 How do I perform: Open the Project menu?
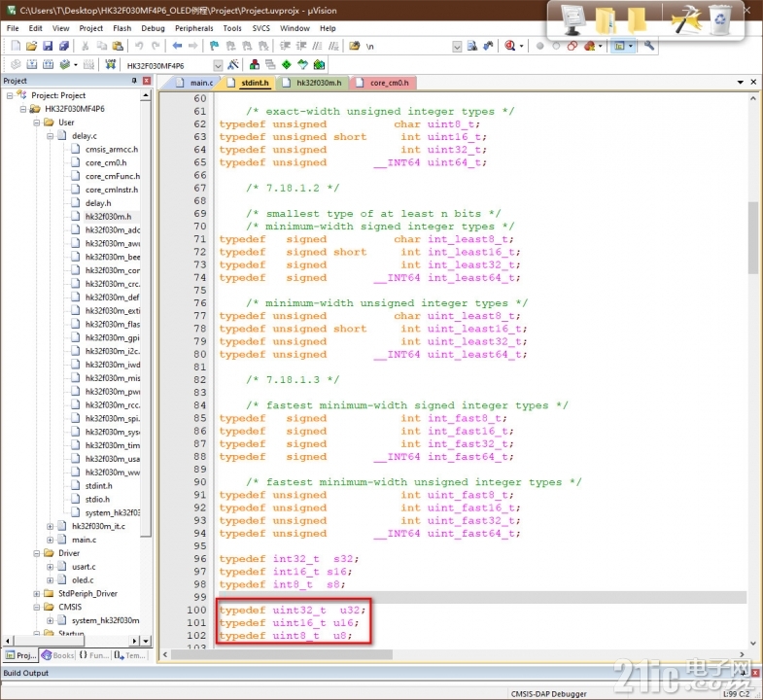[91, 28]
